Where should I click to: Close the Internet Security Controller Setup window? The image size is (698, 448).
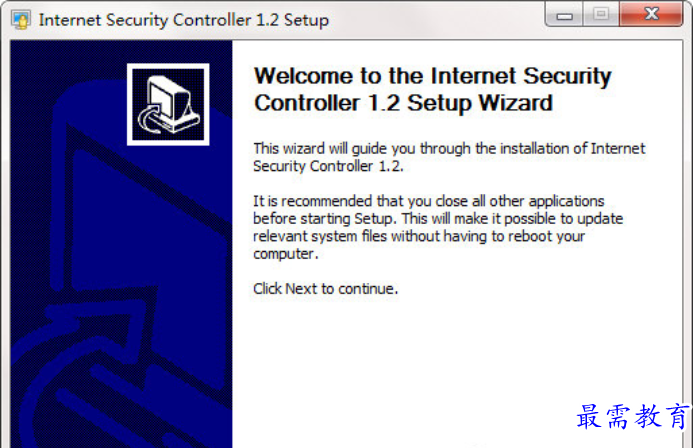pos(651,14)
